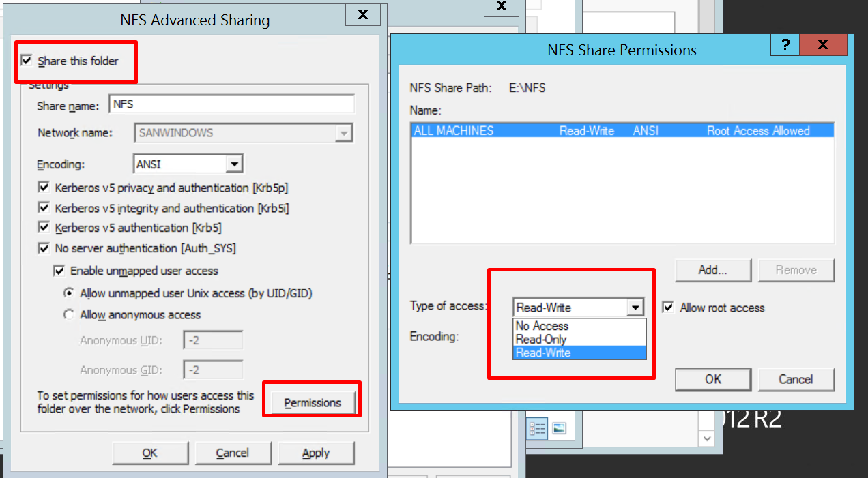The height and width of the screenshot is (478, 868).
Task: Select ALL MACHINES entry in name list
Action: [x=454, y=131]
